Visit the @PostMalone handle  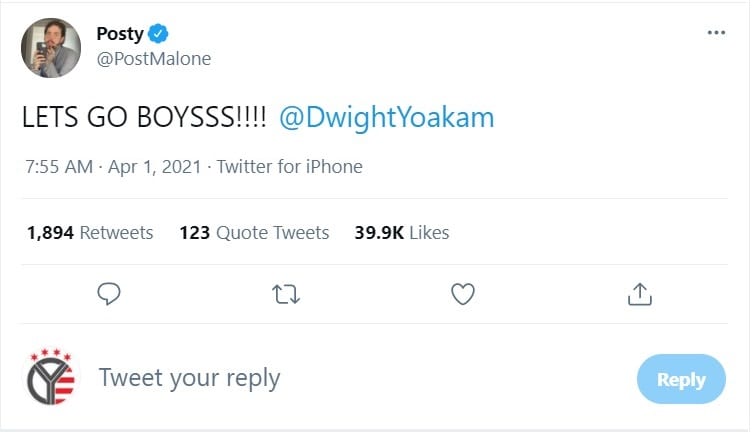(x=153, y=59)
